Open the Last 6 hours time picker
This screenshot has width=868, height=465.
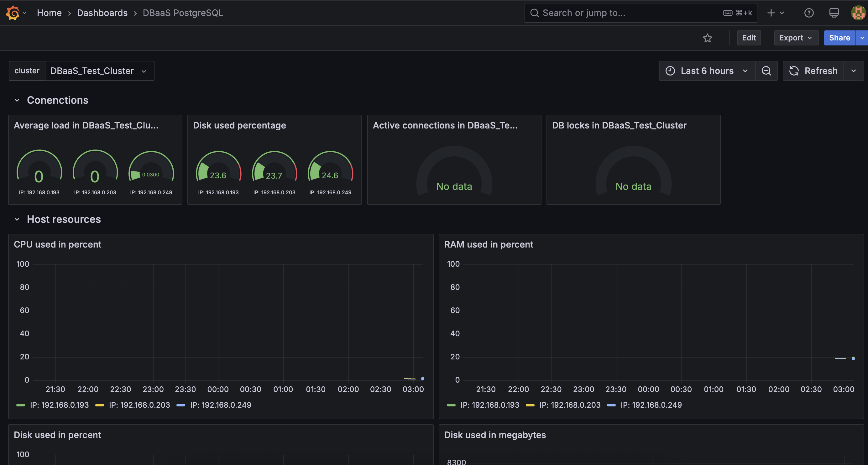(x=707, y=71)
